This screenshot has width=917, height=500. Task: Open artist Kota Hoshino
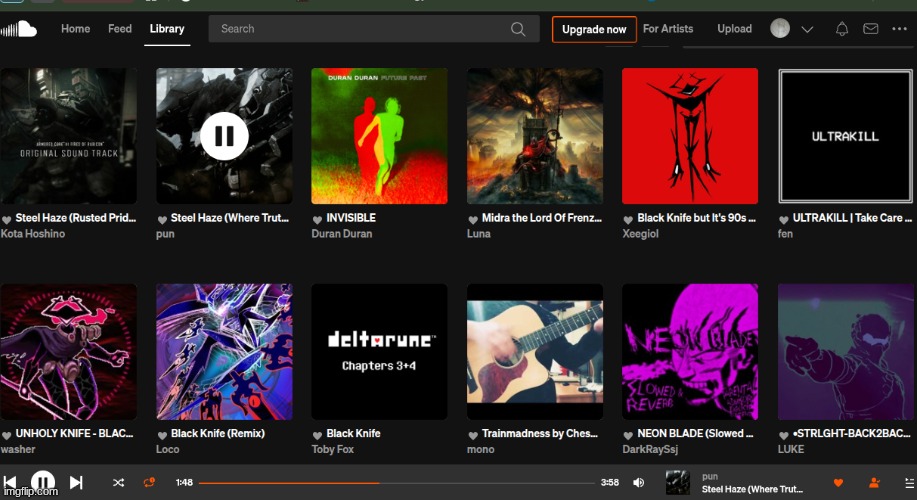click(x=33, y=233)
